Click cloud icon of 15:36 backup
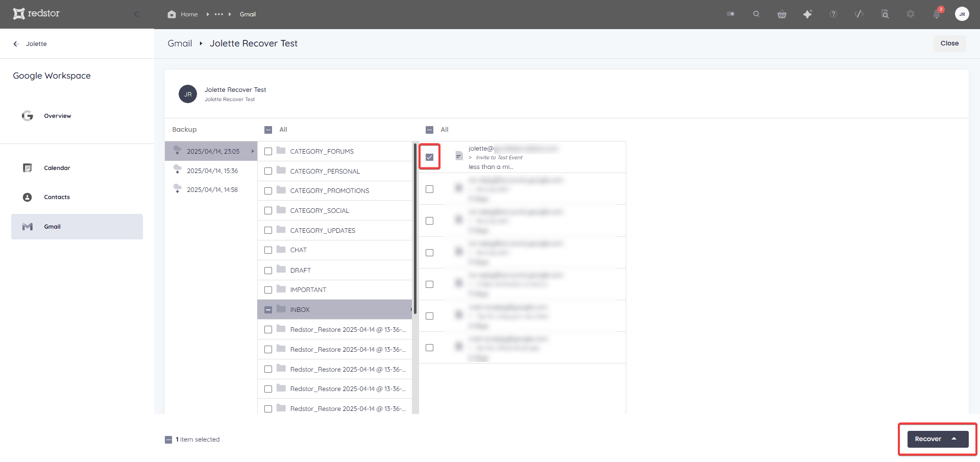 pos(178,169)
